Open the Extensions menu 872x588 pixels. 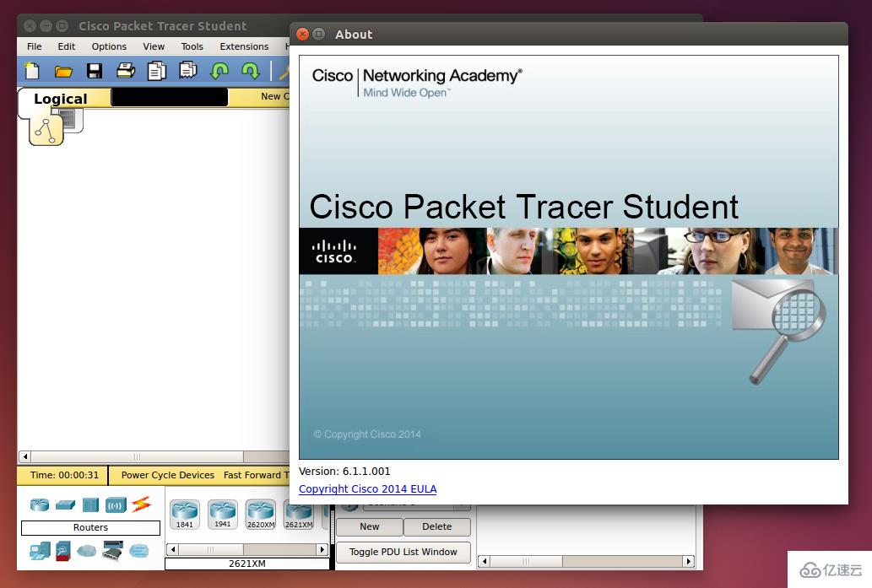pos(244,46)
